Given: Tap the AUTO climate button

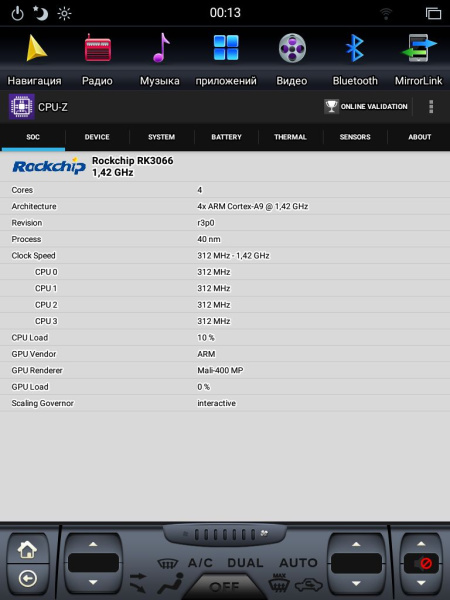Looking at the screenshot, I should pyautogui.click(x=298, y=562).
